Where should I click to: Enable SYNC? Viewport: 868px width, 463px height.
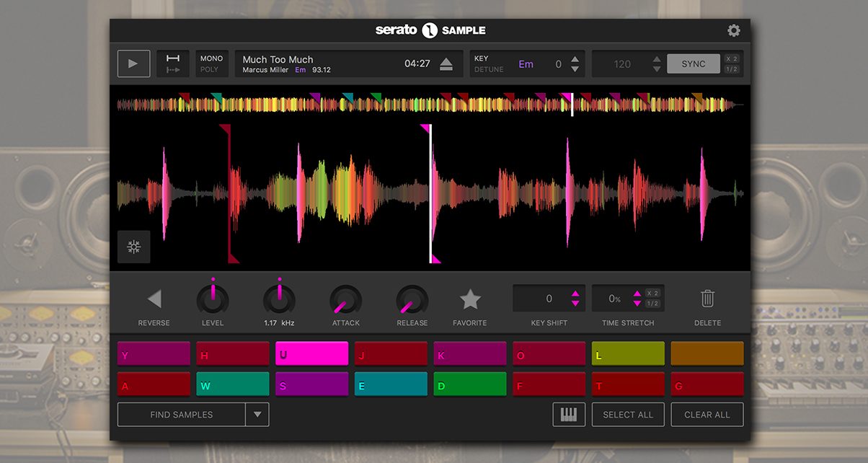693,63
